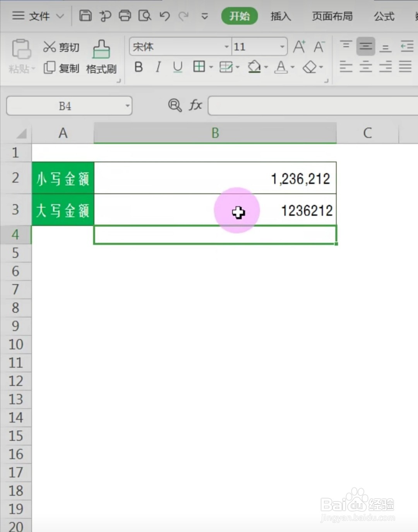Align text left
Screen dimensions: 418x532
click(346, 67)
